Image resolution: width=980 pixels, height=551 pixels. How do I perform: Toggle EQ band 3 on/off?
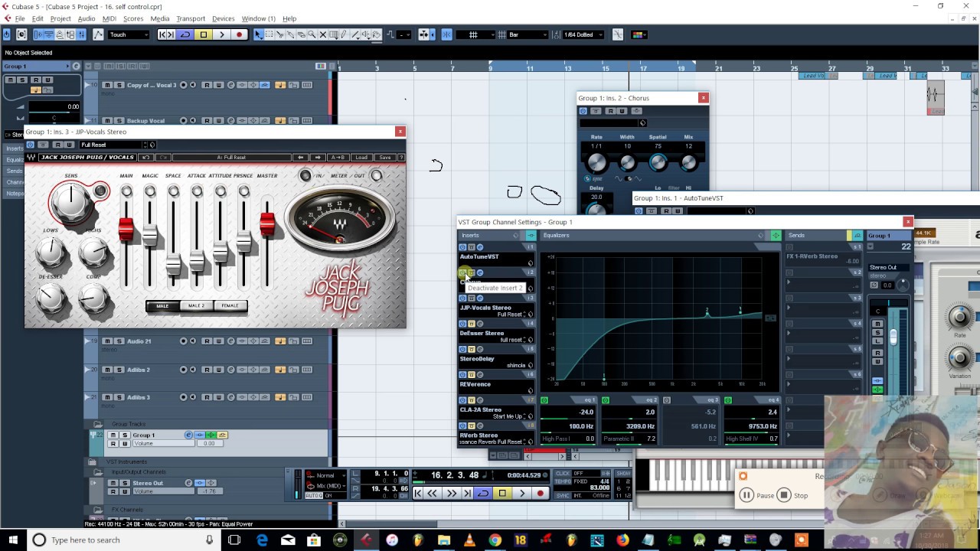[667, 400]
